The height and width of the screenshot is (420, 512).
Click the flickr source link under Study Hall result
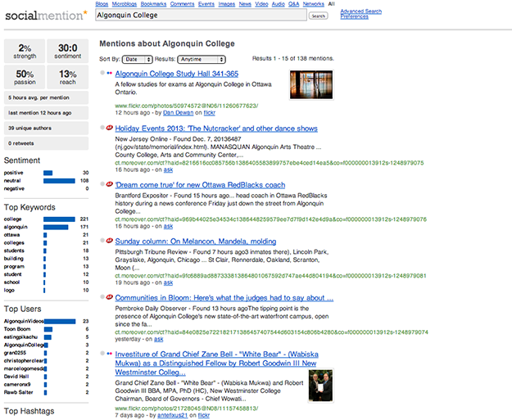pos(210,113)
